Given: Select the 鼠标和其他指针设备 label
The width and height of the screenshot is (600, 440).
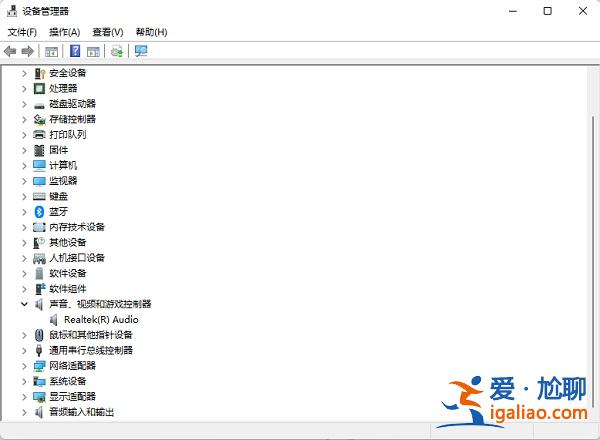Looking at the screenshot, I should [x=91, y=335].
